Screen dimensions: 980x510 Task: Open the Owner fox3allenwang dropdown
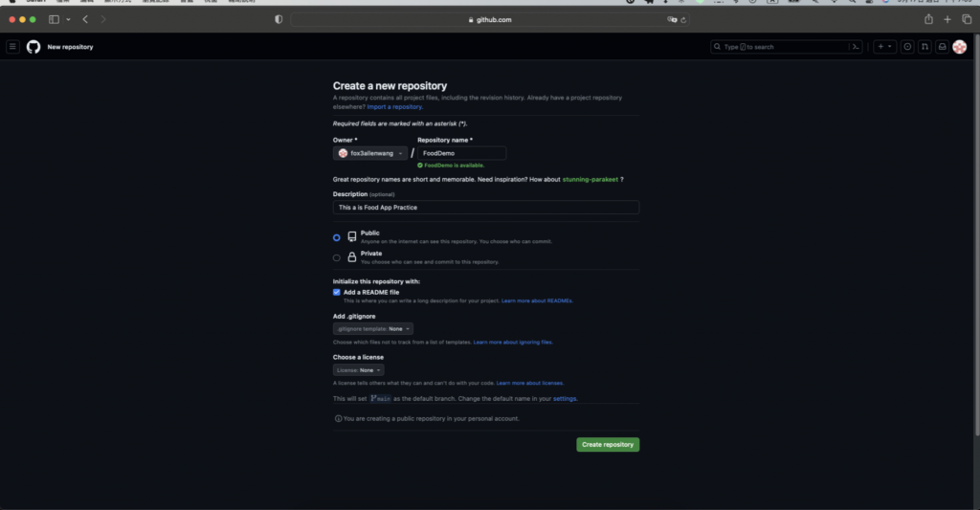pyautogui.click(x=370, y=153)
